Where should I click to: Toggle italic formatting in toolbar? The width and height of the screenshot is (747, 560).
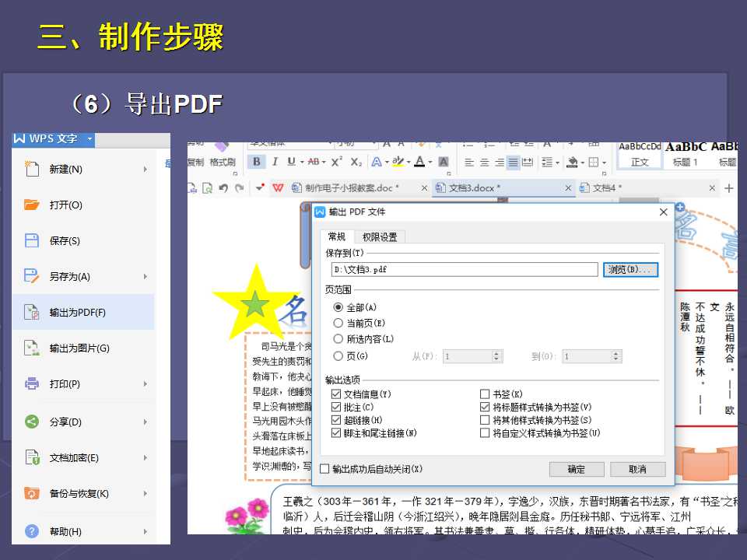(275, 162)
